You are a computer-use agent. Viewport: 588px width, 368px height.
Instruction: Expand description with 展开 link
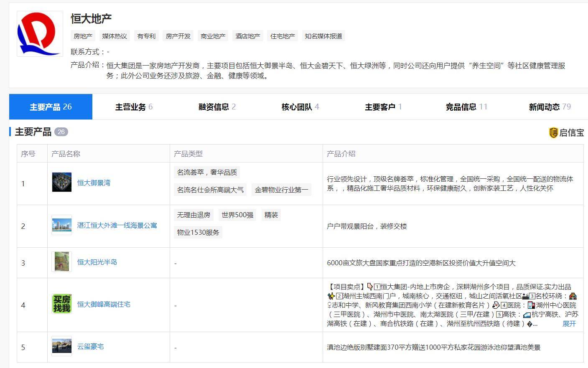click(x=569, y=324)
